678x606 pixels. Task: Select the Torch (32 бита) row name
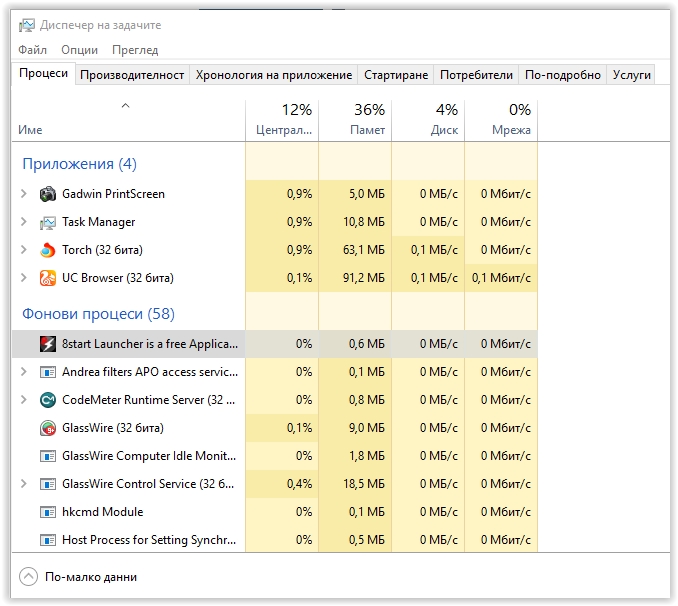click(x=102, y=250)
